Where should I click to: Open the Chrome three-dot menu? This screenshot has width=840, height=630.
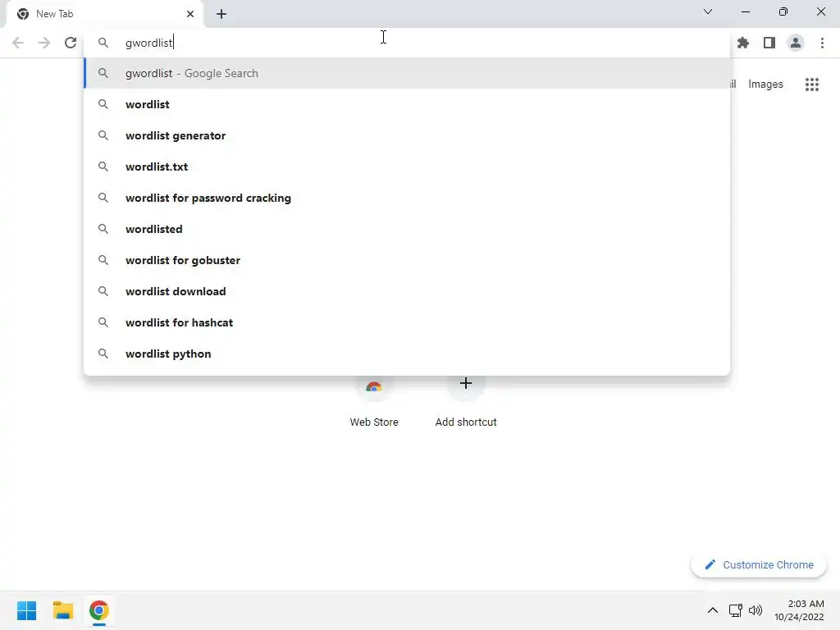(822, 43)
